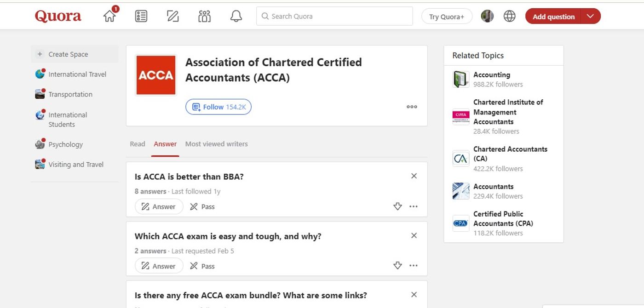The width and height of the screenshot is (644, 308).
Task: Click the CPA topic logo icon
Action: [x=461, y=223]
